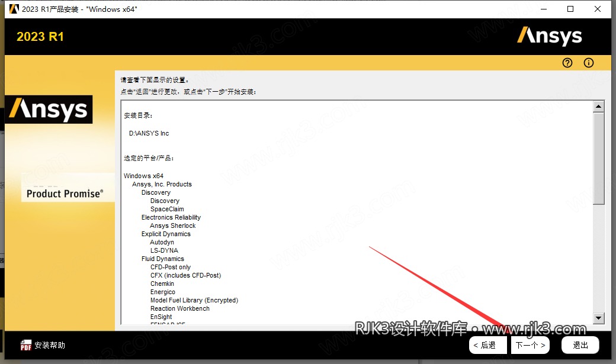Viewport: 616px width, 364px height.
Task: Click the scrollbar down arrow
Action: [598, 318]
